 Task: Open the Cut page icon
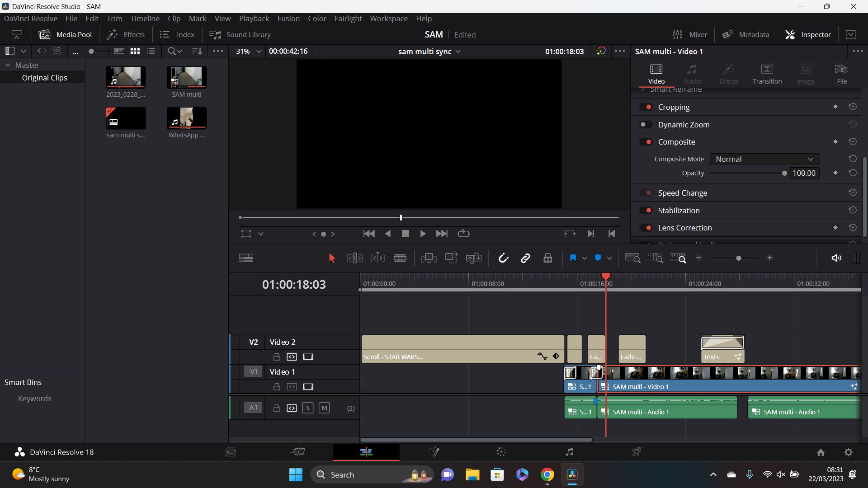click(298, 452)
